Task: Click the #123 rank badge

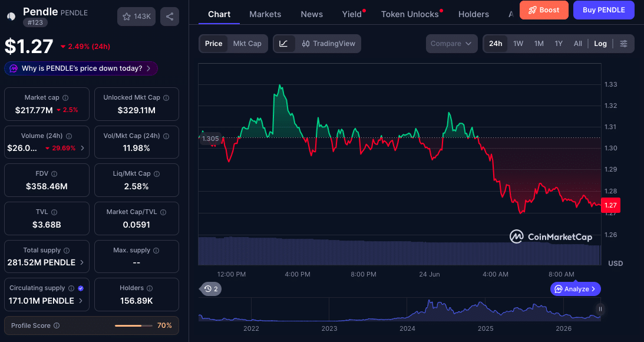Action: pos(35,22)
